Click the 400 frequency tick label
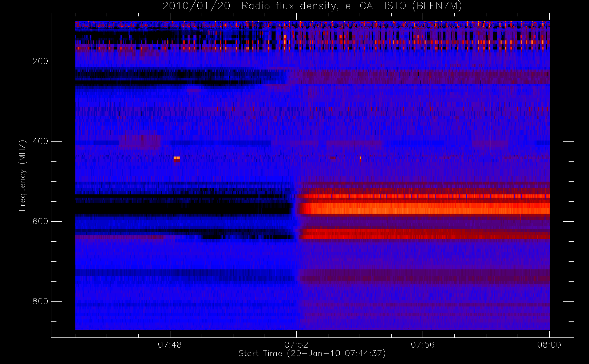The height and width of the screenshot is (364, 589). tap(40, 141)
